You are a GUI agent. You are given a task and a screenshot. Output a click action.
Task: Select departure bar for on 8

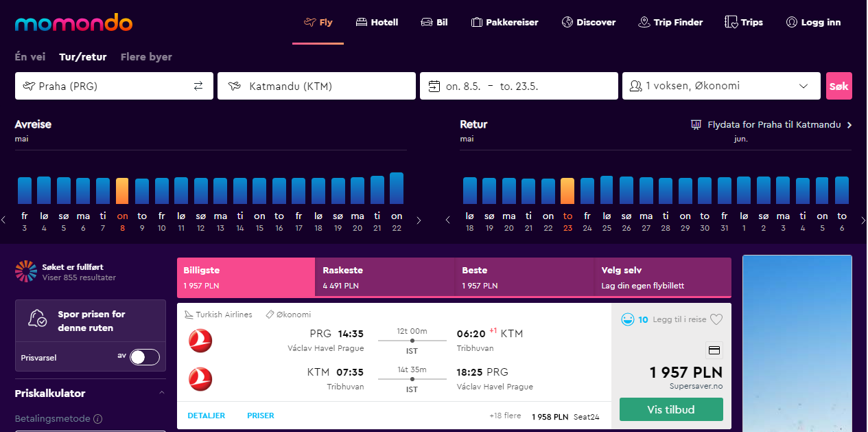[122, 191]
